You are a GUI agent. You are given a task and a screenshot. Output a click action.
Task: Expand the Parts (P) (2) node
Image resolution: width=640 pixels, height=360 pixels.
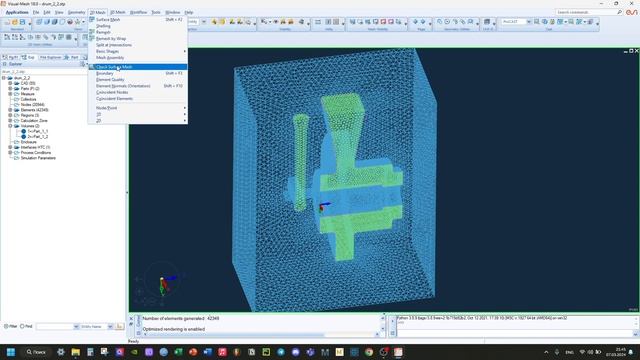pyautogui.click(x=10, y=89)
